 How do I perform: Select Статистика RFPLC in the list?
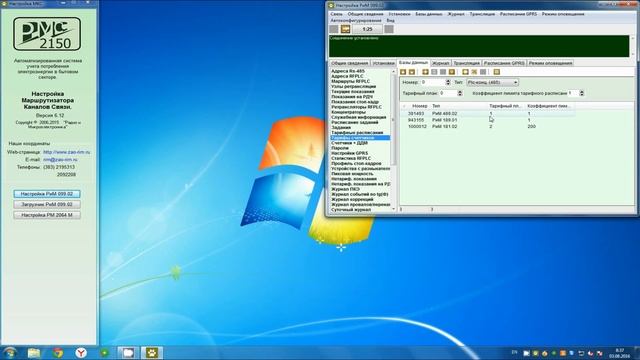pyautogui.click(x=351, y=158)
